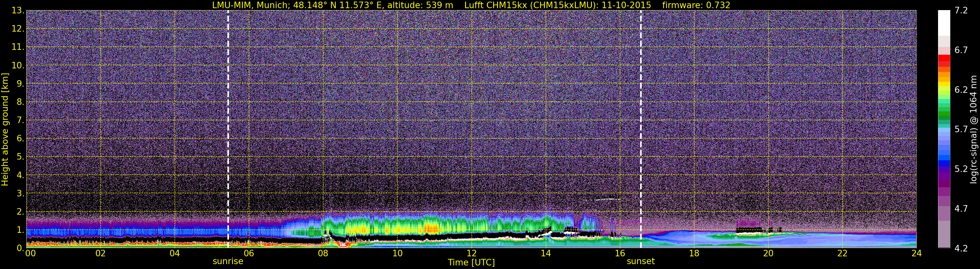Click the 'Time [UTC]' axis label

(x=471, y=262)
